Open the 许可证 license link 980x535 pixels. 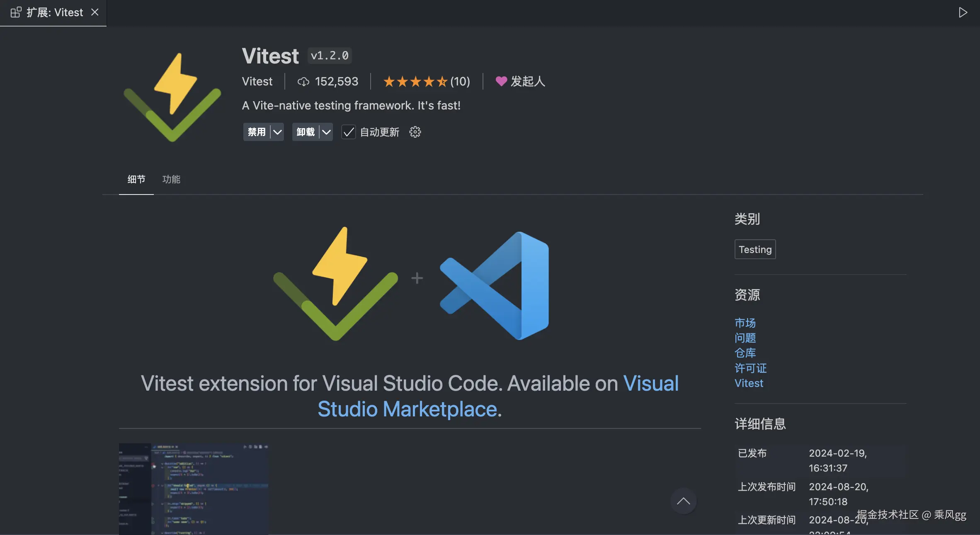tap(750, 368)
